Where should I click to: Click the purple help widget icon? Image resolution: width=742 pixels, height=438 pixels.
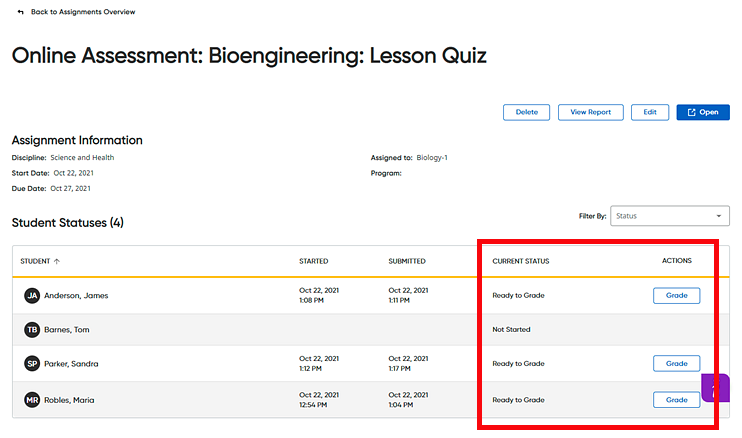(x=716, y=388)
